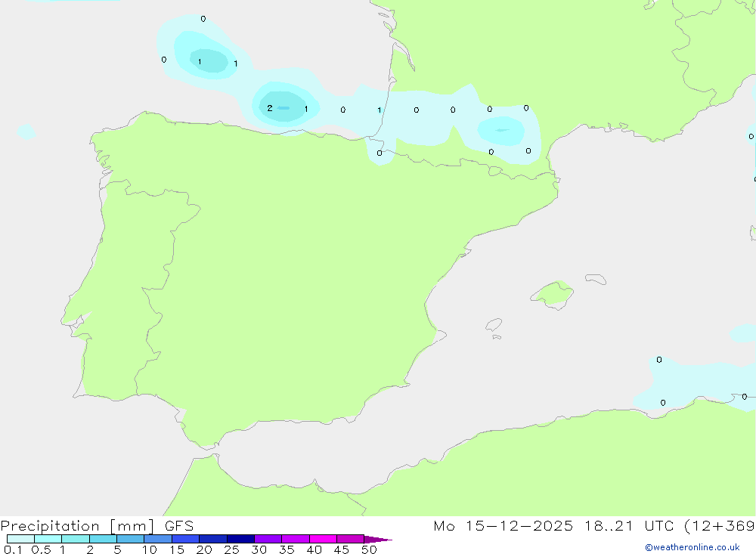Select the 30–35 mm violet legend swatch

[268, 539]
